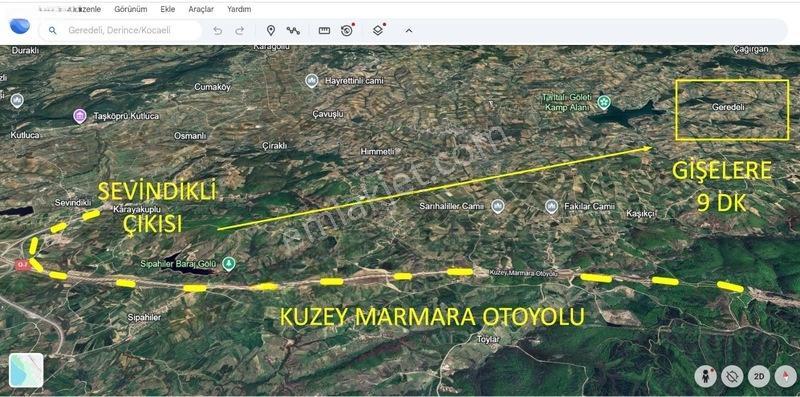Click the O-7 highway shield
The height and width of the screenshot is (397, 800).
(22, 265)
